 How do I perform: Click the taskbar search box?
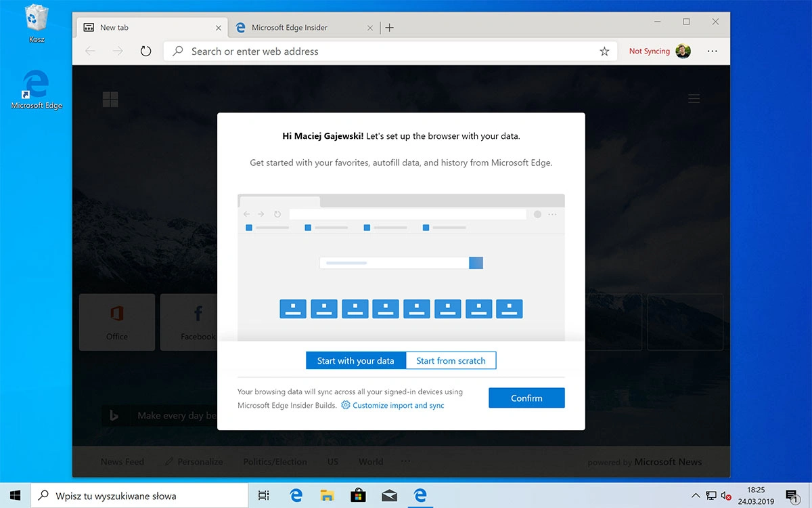[139, 495]
